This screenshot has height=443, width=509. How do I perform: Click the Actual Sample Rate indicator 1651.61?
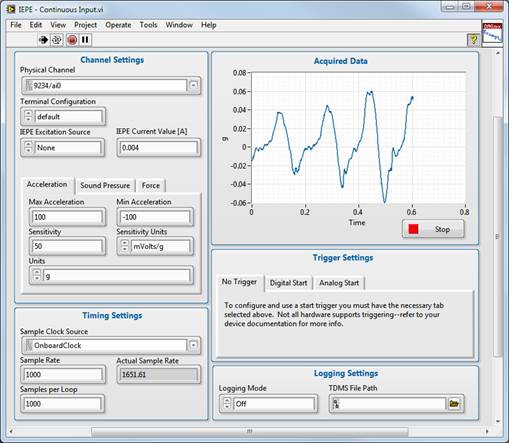[x=158, y=375]
